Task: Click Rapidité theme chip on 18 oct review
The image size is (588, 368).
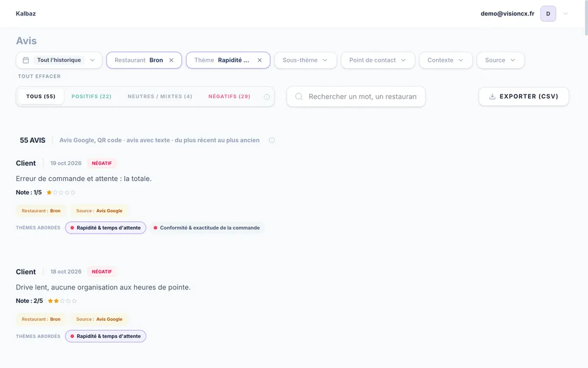Action: coord(105,336)
